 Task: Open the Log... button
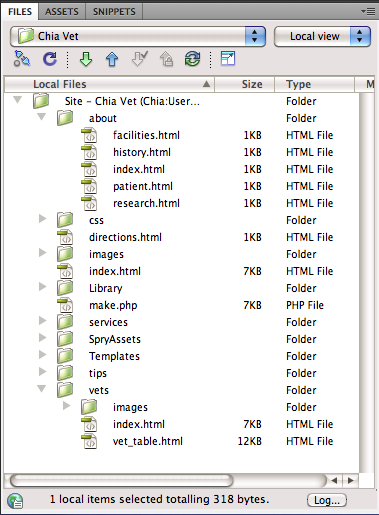(x=327, y=500)
